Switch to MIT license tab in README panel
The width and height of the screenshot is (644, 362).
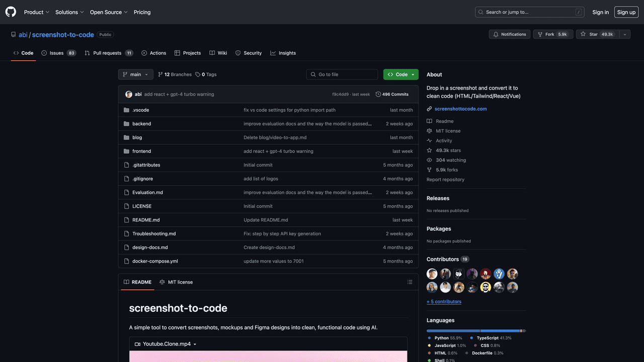point(176,282)
